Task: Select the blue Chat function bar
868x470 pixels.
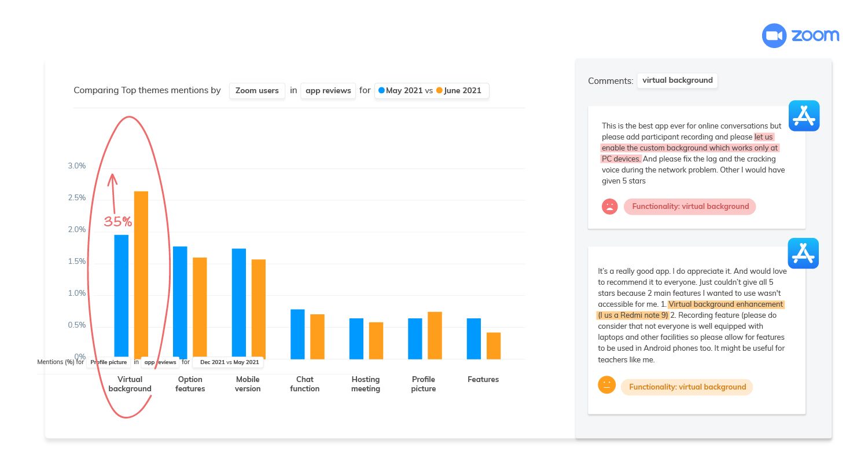Action: 297,334
